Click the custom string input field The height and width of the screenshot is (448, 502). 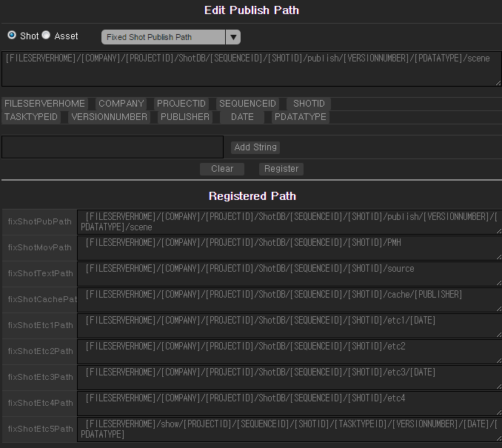tap(113, 147)
